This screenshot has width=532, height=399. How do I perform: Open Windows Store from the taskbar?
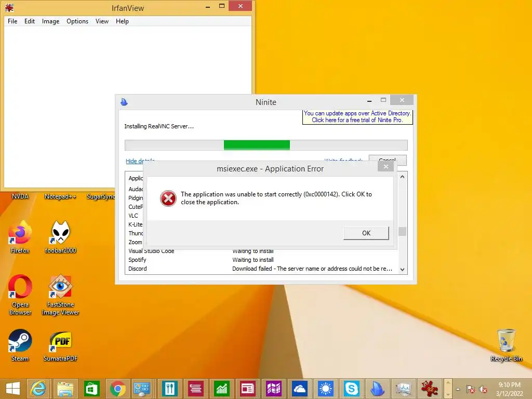tap(91, 389)
